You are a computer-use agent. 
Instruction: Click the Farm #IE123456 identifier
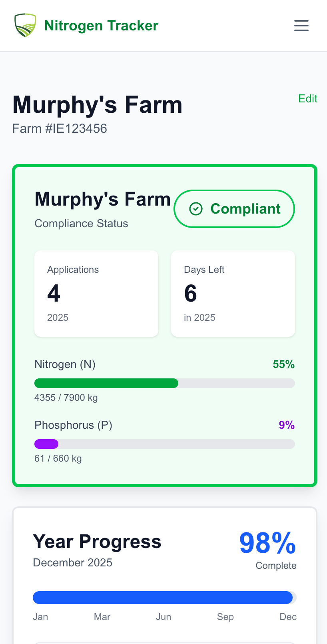pyautogui.click(x=60, y=128)
